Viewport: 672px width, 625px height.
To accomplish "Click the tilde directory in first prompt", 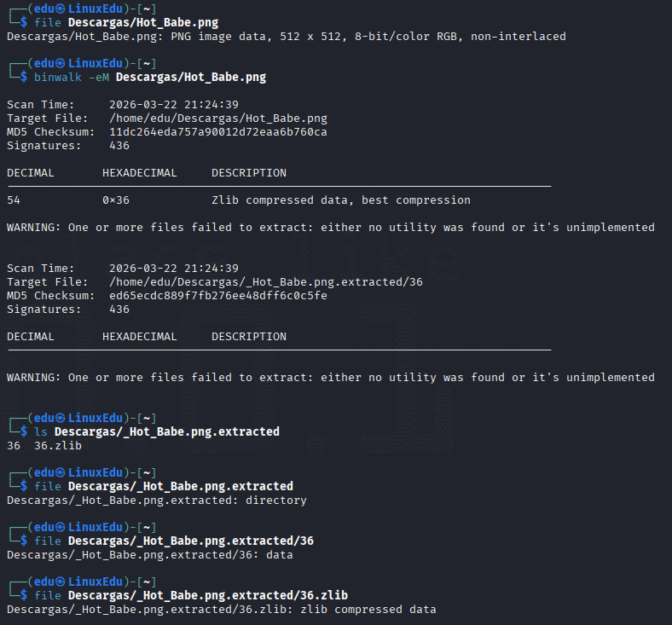I will click(147, 9).
